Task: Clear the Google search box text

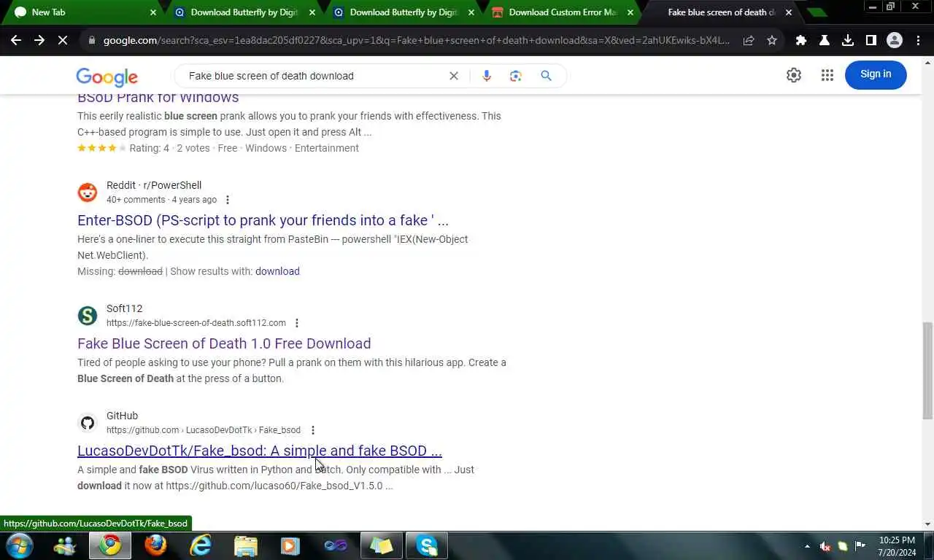Action: coord(454,76)
